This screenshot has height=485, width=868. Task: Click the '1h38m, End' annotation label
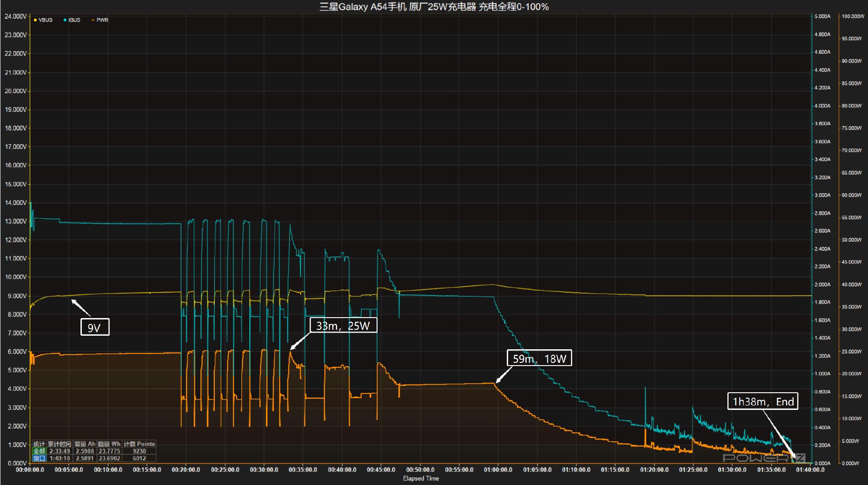(x=763, y=401)
